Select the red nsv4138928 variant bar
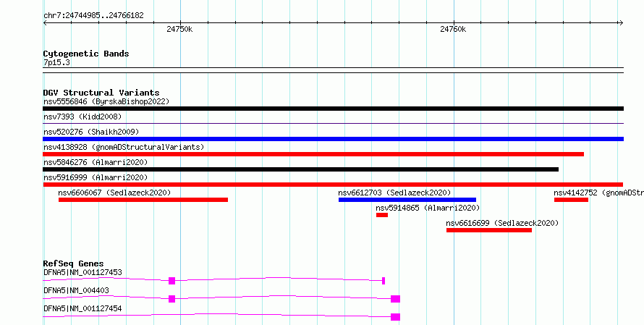This screenshot has height=325, width=644. [x=313, y=154]
